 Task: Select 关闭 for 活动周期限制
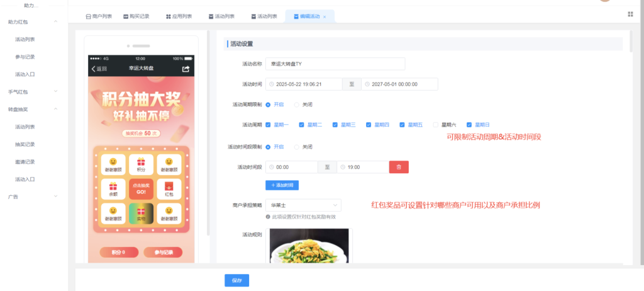tap(297, 104)
